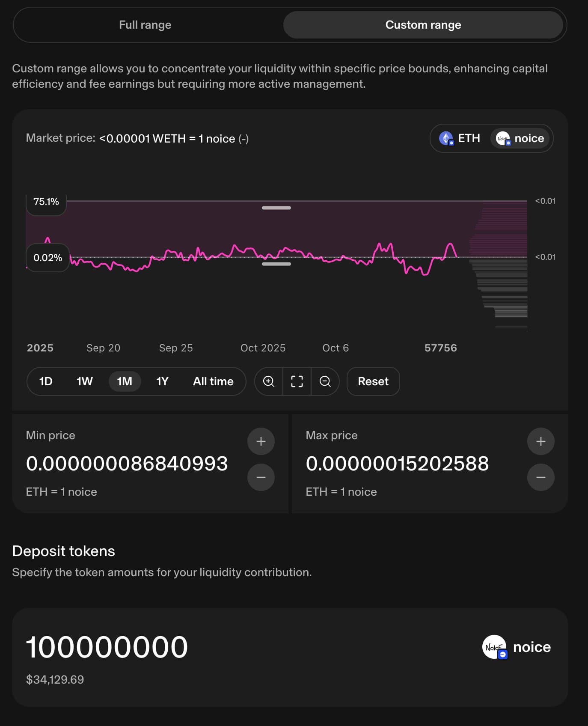Image resolution: width=588 pixels, height=726 pixels.
Task: Click the fit-to-screen chart icon
Action: [297, 381]
